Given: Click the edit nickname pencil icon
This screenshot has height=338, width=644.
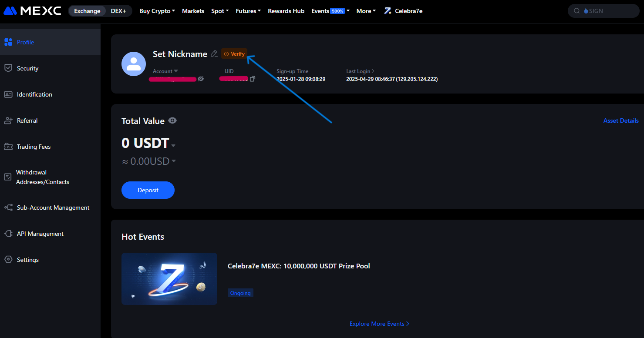Looking at the screenshot, I should click(x=214, y=54).
